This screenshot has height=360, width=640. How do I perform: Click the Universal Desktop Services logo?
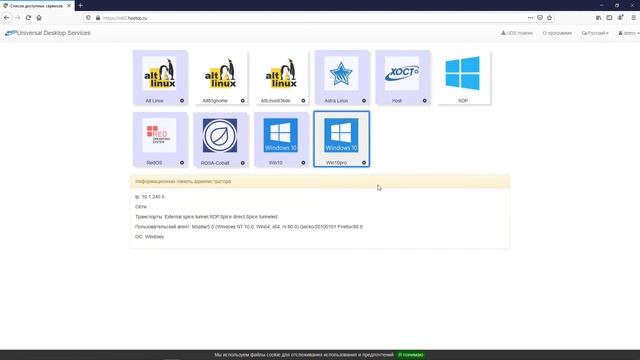coord(48,33)
